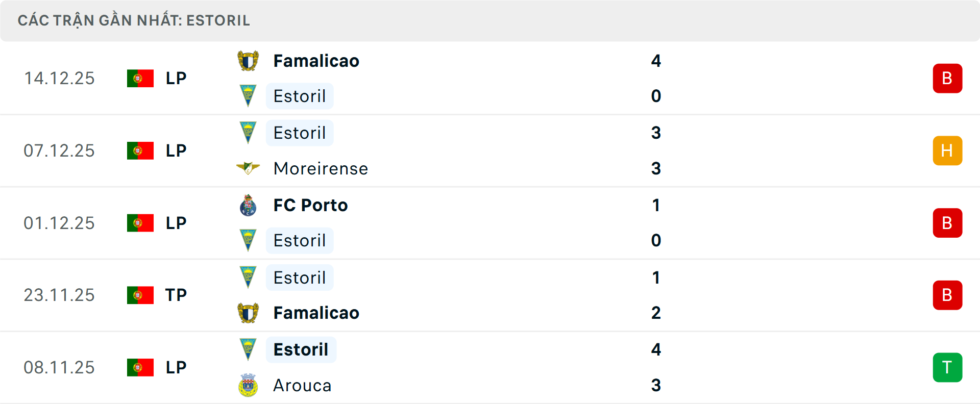Viewport: 980px width, 404px height.
Task: Click red B badge for FC Porto match
Action: pyautogui.click(x=947, y=223)
